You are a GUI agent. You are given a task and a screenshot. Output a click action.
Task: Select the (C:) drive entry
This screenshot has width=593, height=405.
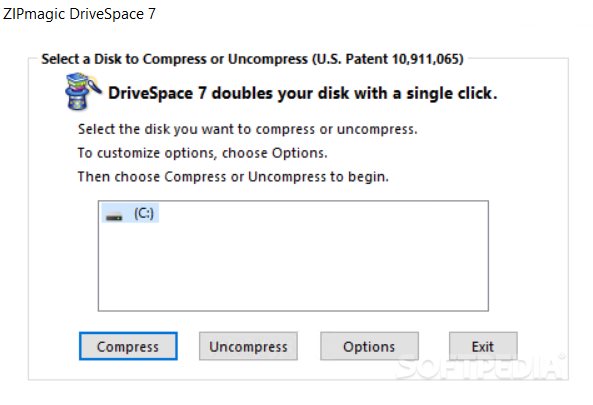[130, 213]
